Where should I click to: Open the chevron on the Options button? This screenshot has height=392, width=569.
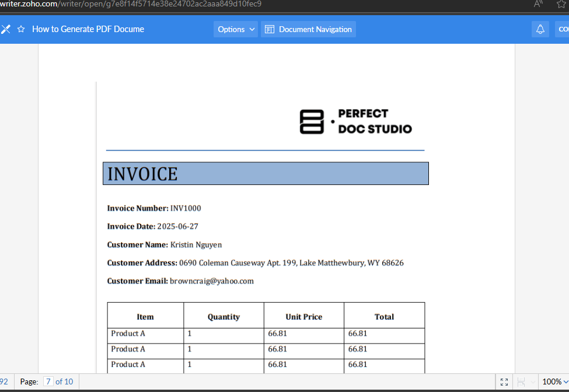251,29
